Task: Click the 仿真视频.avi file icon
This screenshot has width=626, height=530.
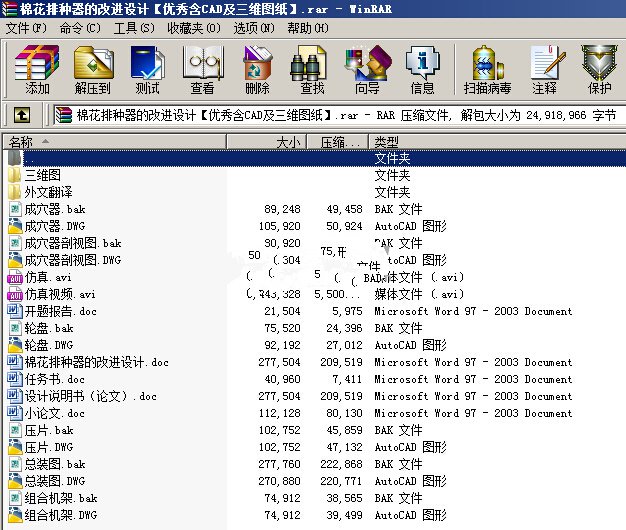Action: 15,294
